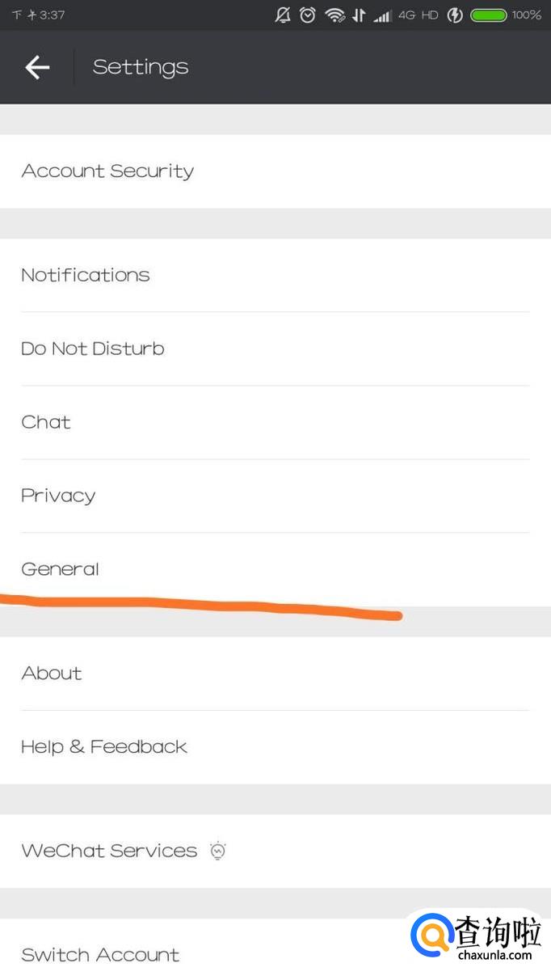Image resolution: width=551 pixels, height=980 pixels.
Task: Go to Do Not Disturb
Action: click(93, 348)
